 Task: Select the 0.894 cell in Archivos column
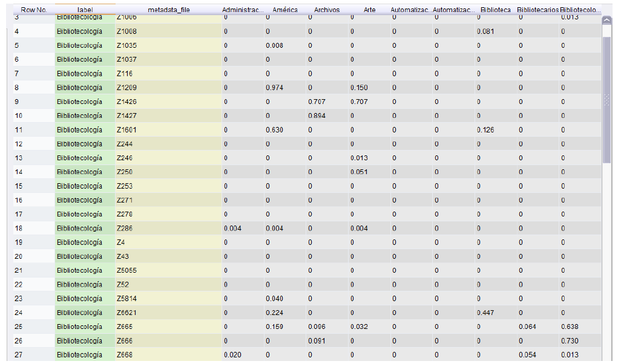317,115
